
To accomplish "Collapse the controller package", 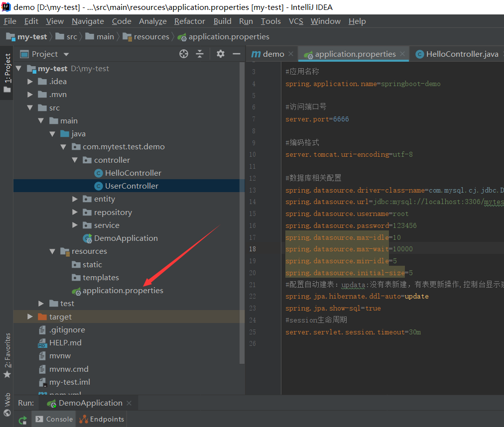I will pos(75,160).
